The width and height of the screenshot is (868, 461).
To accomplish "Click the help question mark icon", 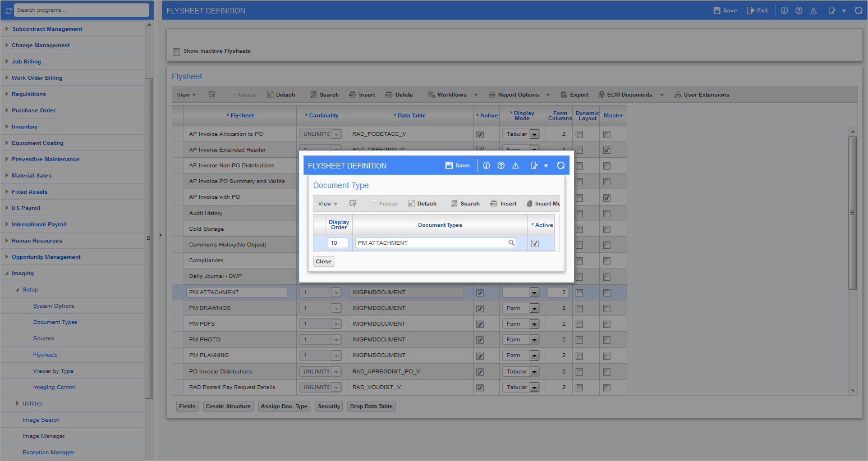I will [798, 10].
